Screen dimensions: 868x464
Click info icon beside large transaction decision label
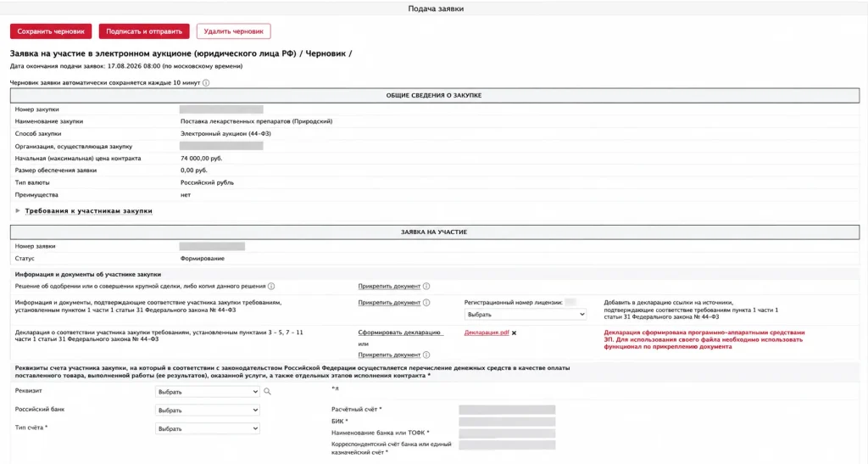point(271,286)
